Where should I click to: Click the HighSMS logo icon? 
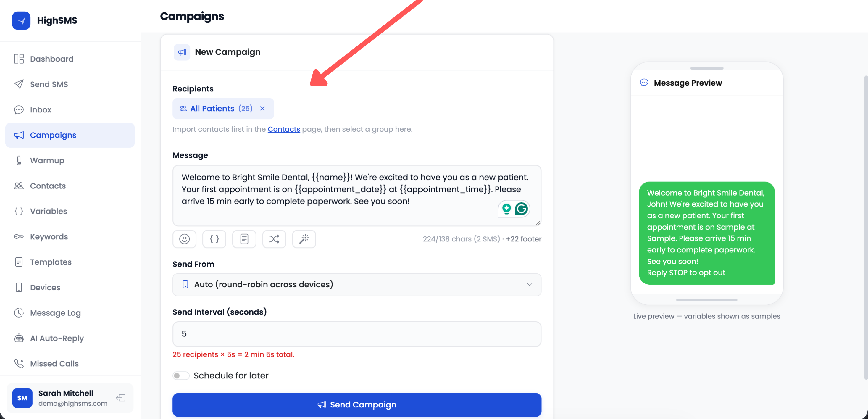click(x=21, y=20)
